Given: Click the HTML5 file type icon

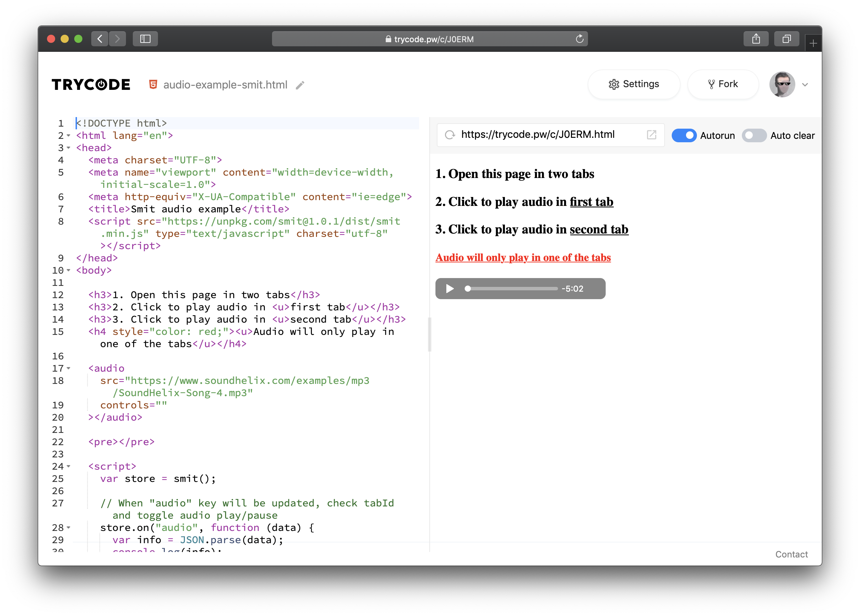Looking at the screenshot, I should click(x=153, y=84).
